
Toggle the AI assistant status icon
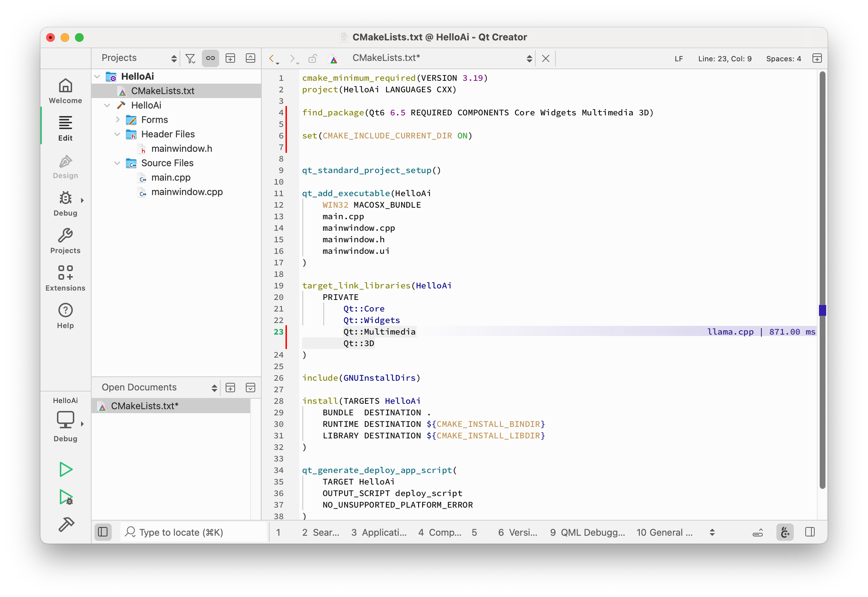(x=785, y=532)
